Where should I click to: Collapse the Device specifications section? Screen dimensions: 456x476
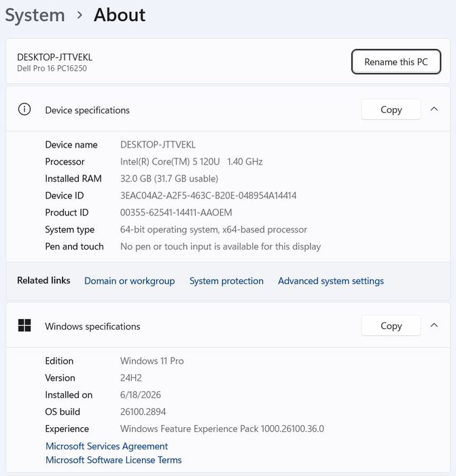pyautogui.click(x=434, y=109)
